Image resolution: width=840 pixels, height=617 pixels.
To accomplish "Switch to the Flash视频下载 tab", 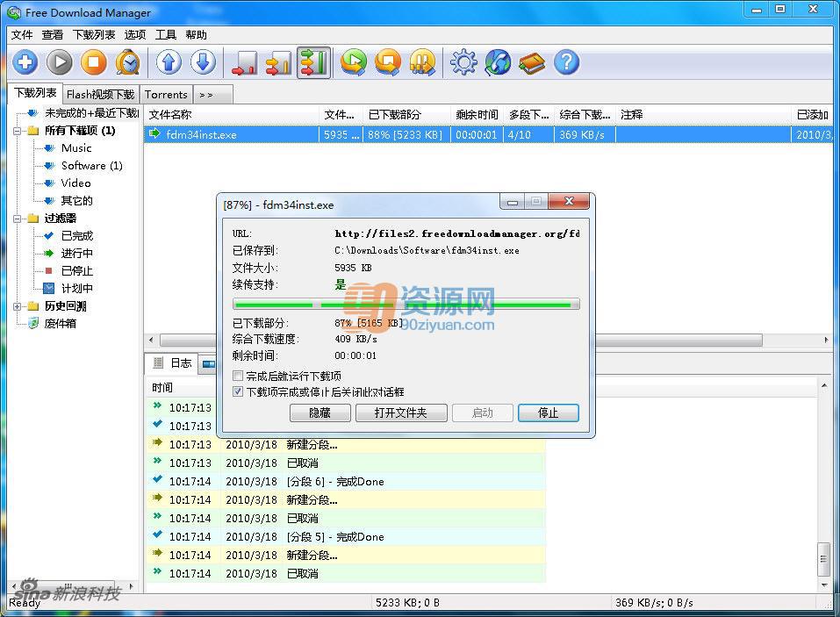I will (101, 95).
